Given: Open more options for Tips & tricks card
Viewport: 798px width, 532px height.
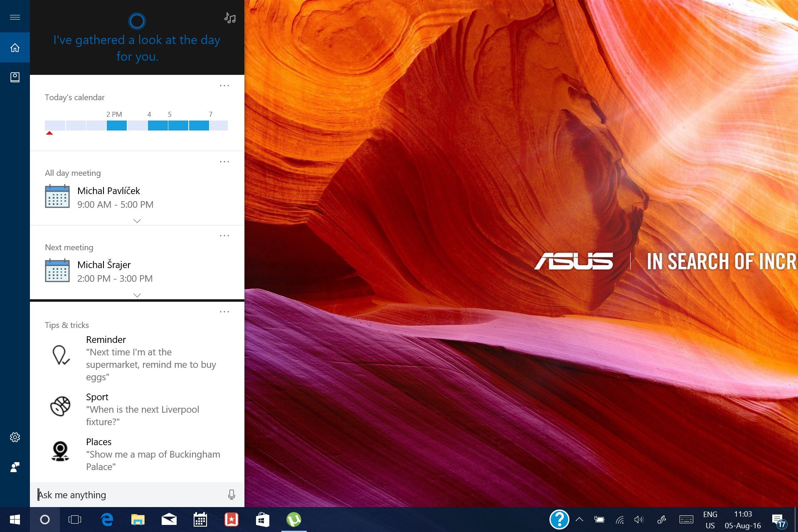Looking at the screenshot, I should click(224, 312).
